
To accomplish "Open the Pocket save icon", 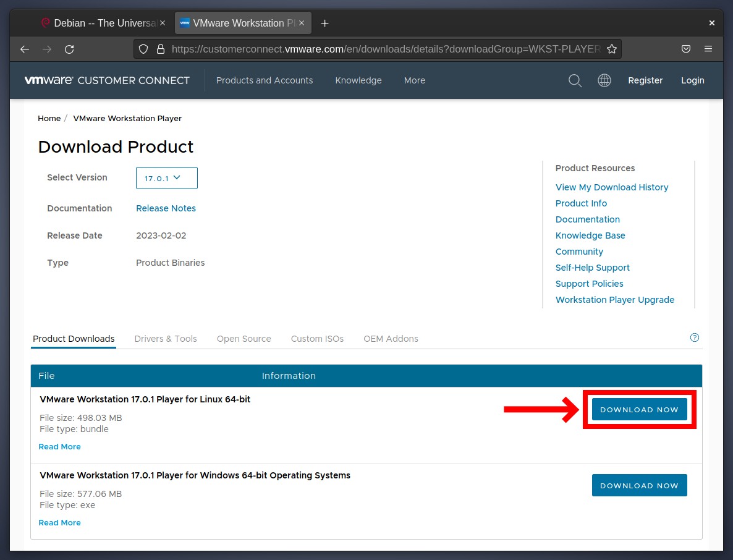I will pos(686,49).
